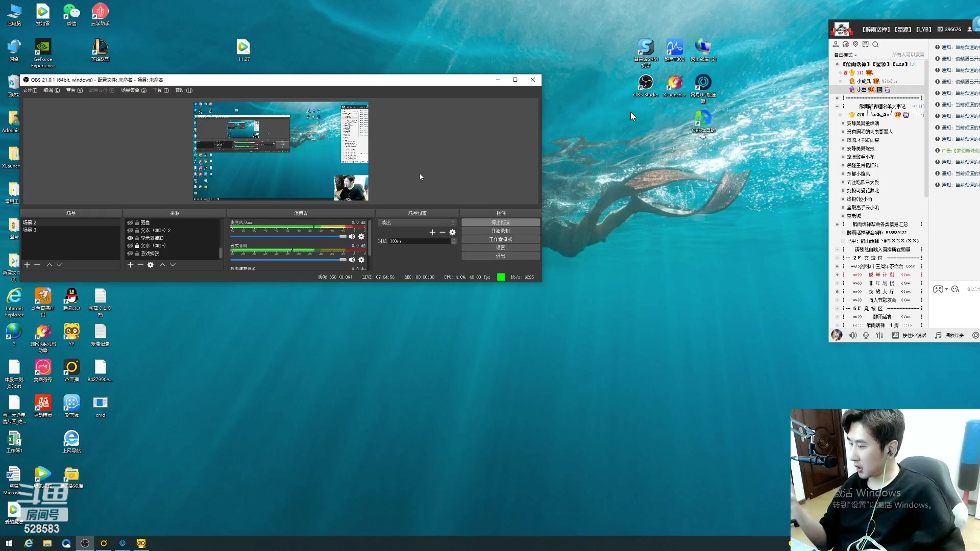Open scene transition properties gear
980x551 pixels.
point(452,232)
